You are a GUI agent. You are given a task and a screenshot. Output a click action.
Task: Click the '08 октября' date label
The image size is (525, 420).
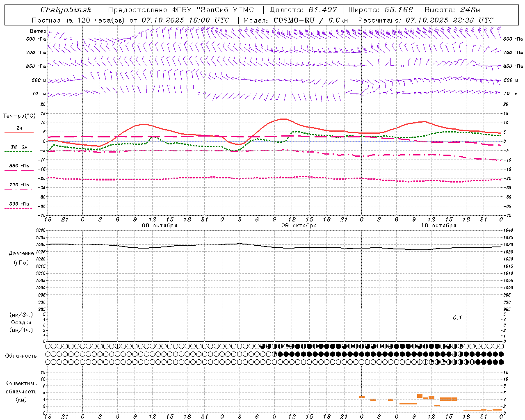click(x=160, y=226)
